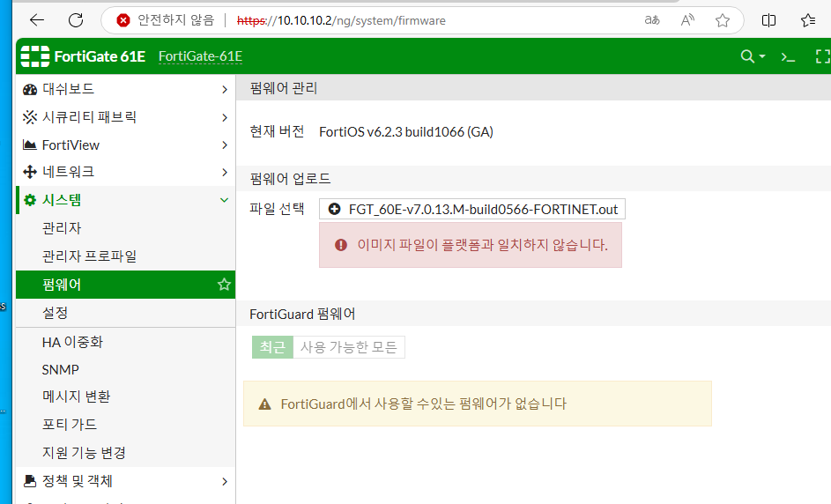The width and height of the screenshot is (831, 504).
Task: Open the read aloud icon in address bar
Action: click(x=687, y=20)
